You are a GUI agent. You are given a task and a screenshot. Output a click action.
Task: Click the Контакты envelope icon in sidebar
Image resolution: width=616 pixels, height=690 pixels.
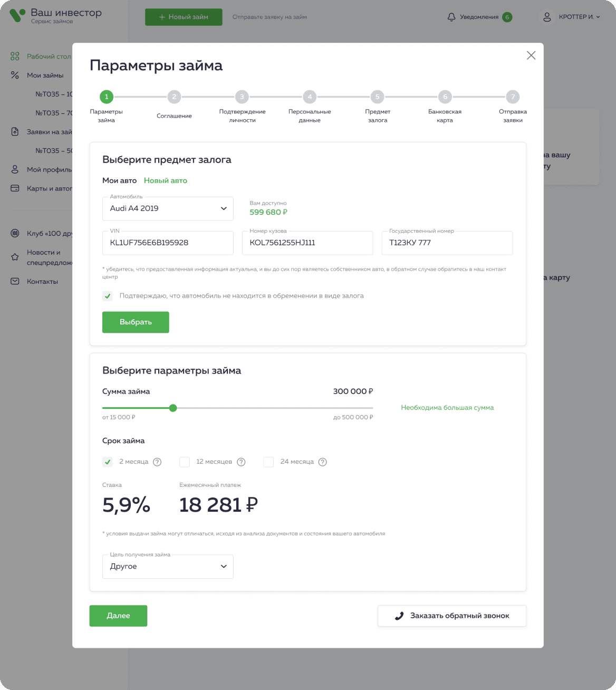click(15, 282)
